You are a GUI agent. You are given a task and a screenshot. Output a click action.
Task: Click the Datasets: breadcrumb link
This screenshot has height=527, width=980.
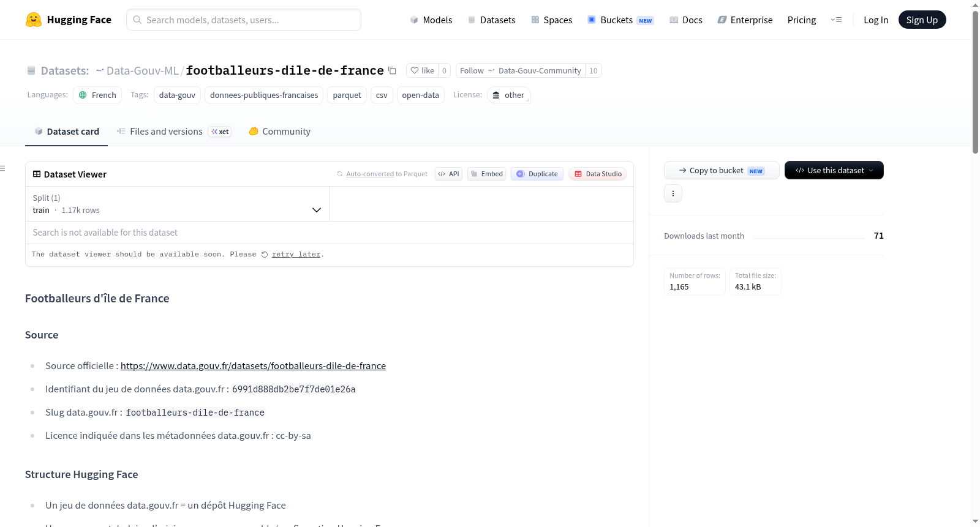65,71
